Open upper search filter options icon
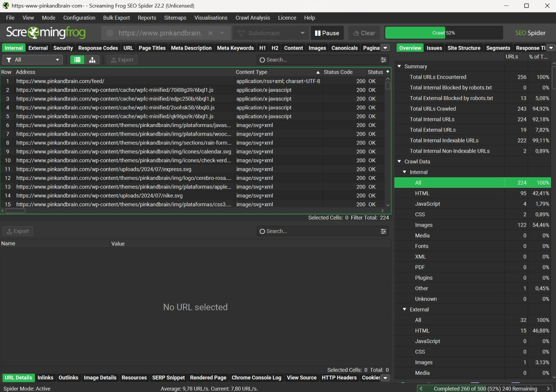This screenshot has width=556, height=392. (x=383, y=60)
